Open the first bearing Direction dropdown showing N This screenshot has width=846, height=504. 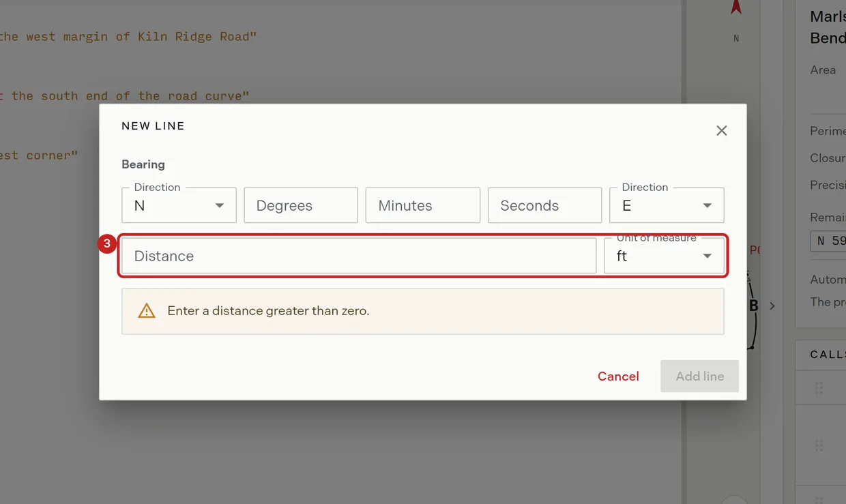179,205
